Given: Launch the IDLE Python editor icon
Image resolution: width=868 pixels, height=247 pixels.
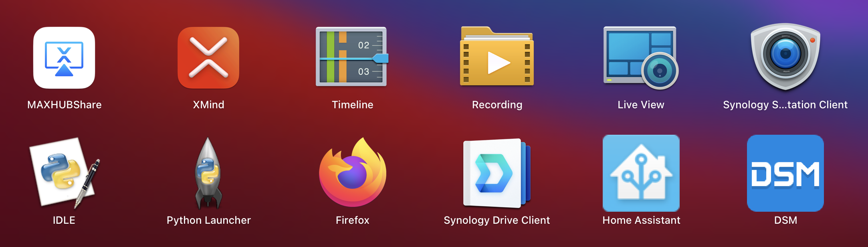Looking at the screenshot, I should [64, 173].
